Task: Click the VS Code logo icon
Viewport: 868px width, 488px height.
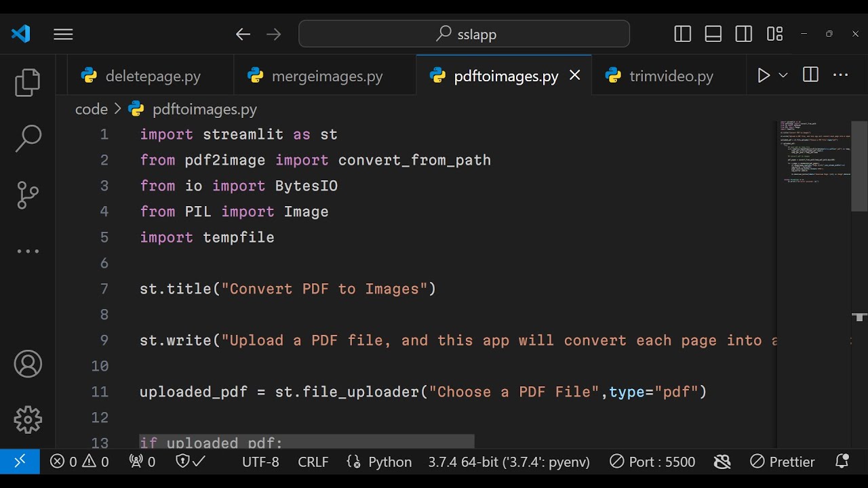Action: pyautogui.click(x=21, y=33)
